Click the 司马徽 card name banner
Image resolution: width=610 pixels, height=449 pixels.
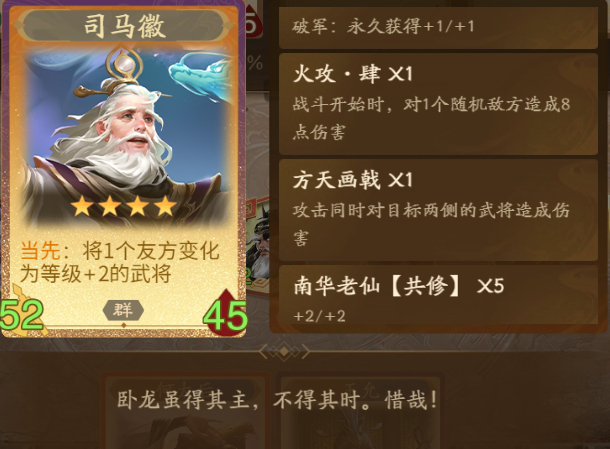124,26
